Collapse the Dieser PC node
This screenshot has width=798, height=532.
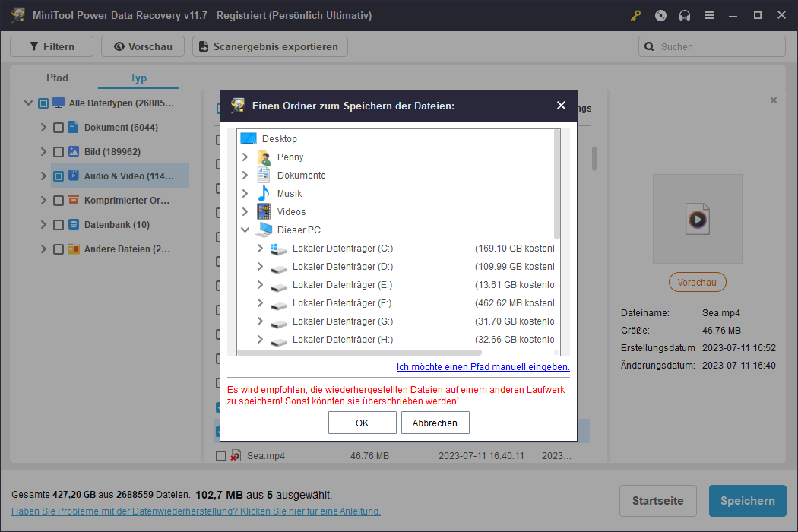pyautogui.click(x=245, y=230)
